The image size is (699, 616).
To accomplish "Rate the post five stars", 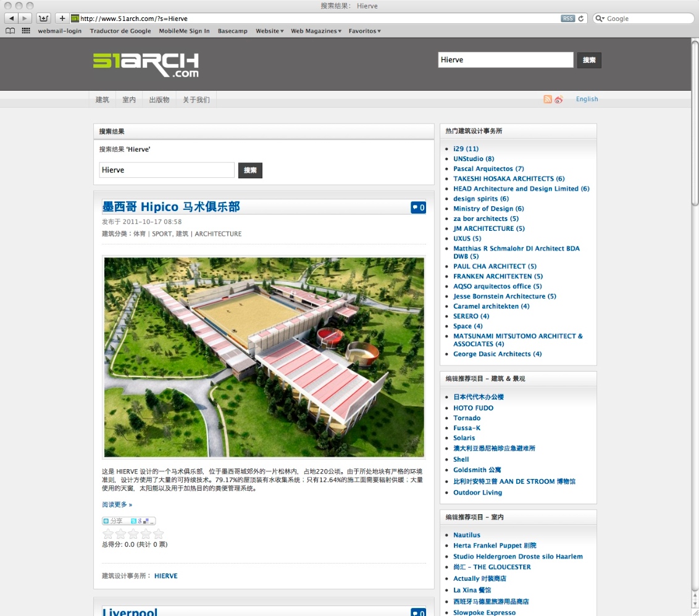I will click(159, 533).
